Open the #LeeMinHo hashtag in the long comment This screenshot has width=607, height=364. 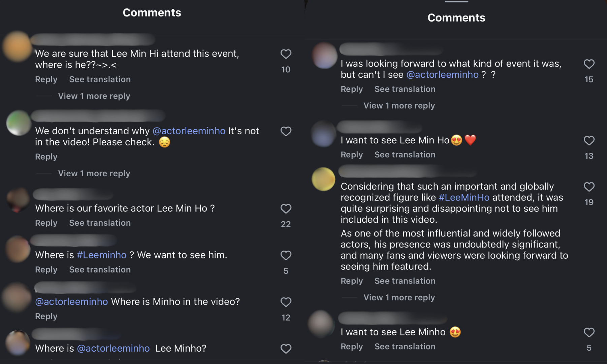point(464,197)
